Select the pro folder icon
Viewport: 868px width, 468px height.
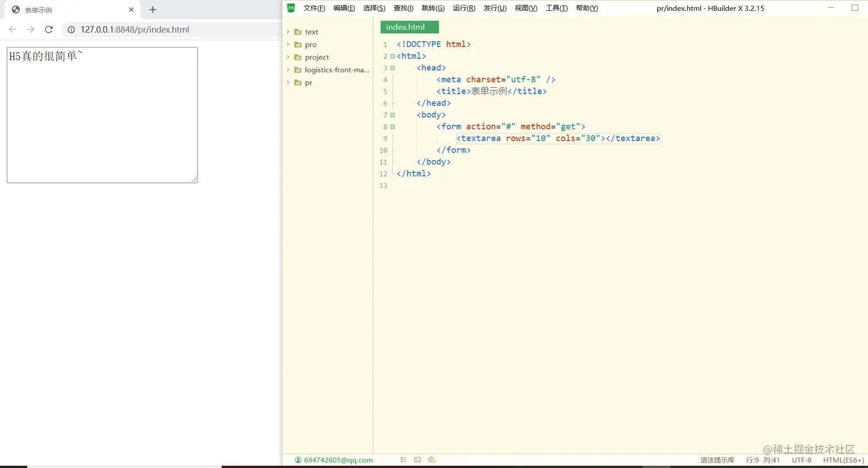[x=298, y=45]
